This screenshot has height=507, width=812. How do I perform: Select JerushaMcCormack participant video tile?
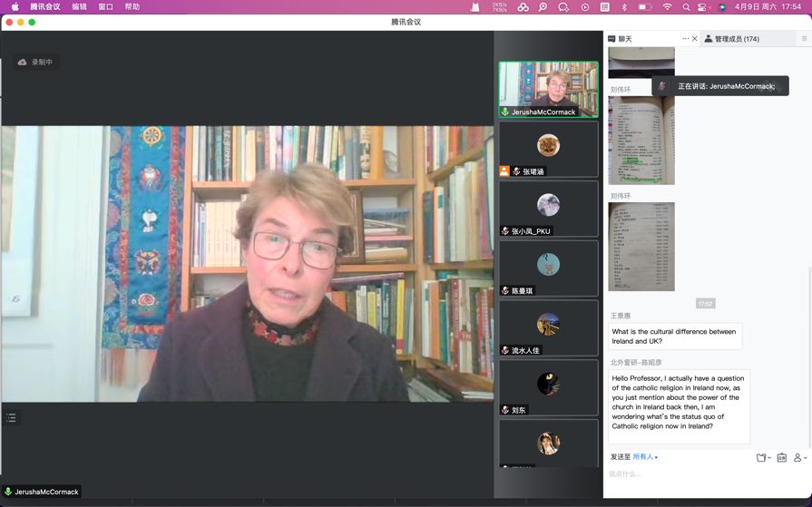(x=548, y=89)
